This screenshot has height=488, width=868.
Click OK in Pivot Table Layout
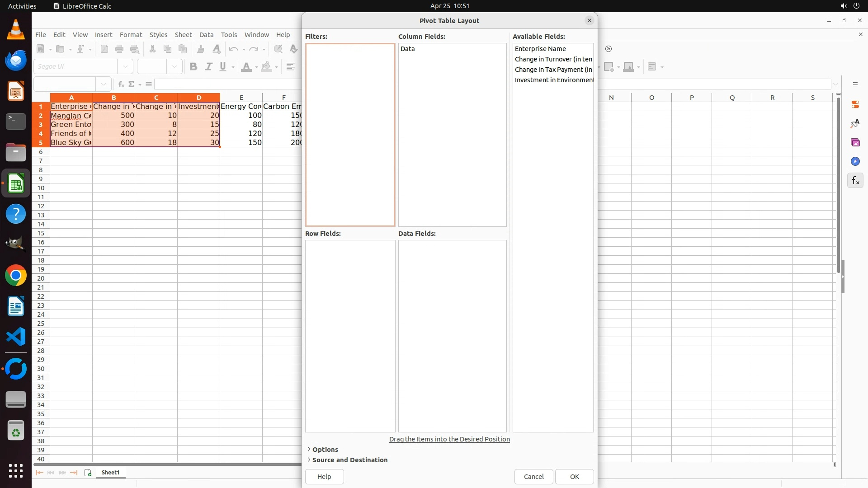click(x=574, y=477)
